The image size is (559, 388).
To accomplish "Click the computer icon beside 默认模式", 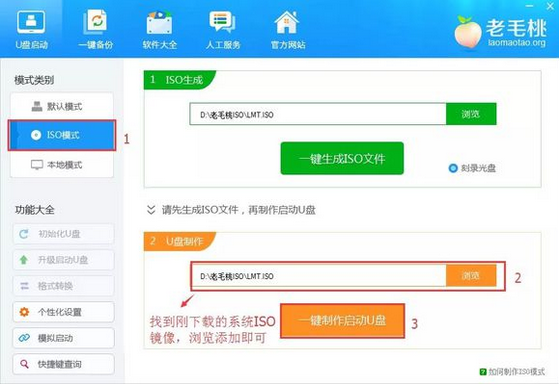I will point(37,106).
